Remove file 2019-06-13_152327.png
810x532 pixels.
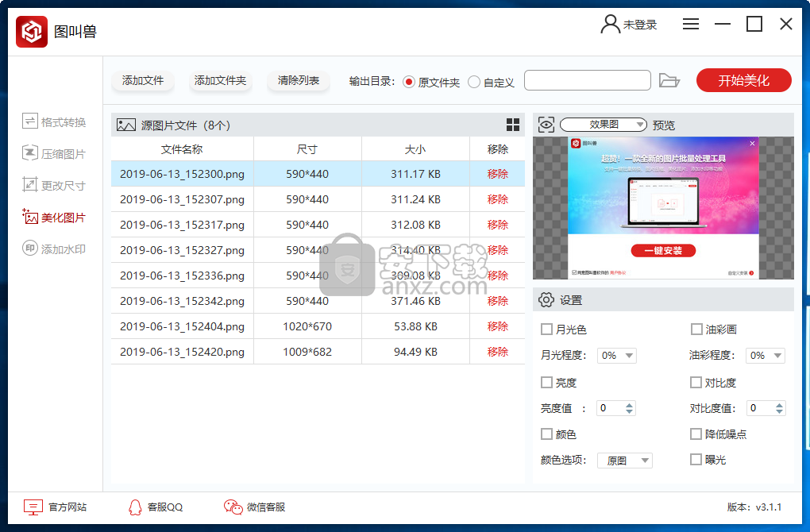pos(497,250)
